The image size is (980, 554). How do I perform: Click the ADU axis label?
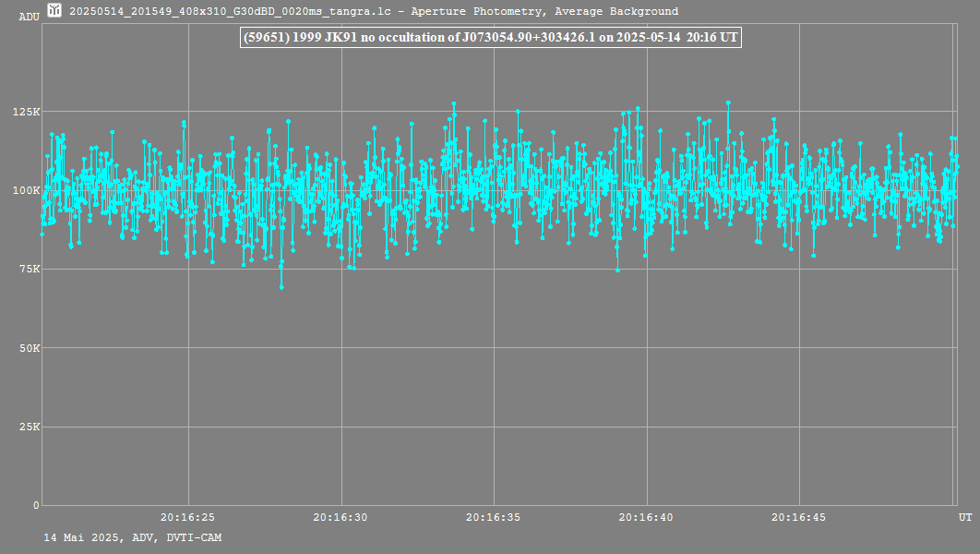(29, 17)
